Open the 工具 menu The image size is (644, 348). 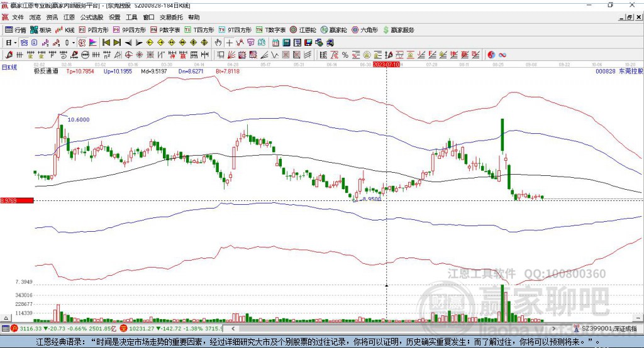[131, 17]
